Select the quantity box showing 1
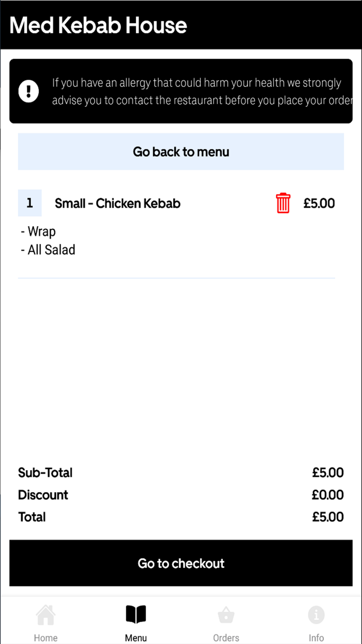This screenshot has height=644, width=362. (x=29, y=203)
